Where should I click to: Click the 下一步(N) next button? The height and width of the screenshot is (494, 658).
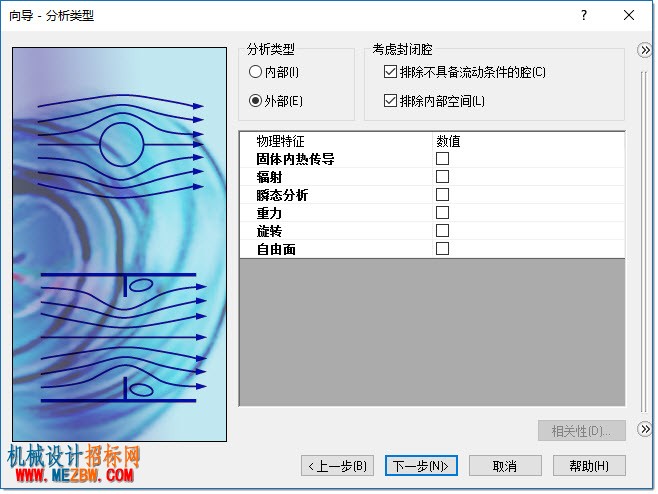[x=421, y=466]
